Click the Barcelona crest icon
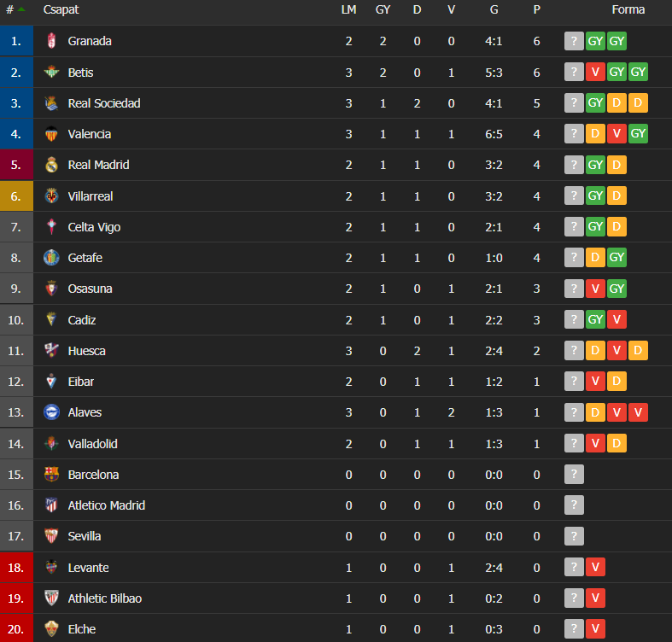Screen dimensions: 672x642 pos(51,475)
